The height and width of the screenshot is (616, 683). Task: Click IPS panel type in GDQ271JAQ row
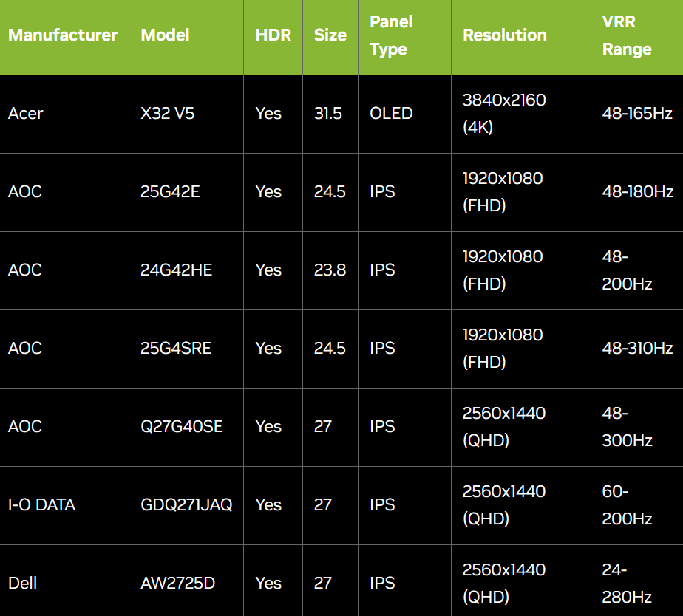click(382, 505)
